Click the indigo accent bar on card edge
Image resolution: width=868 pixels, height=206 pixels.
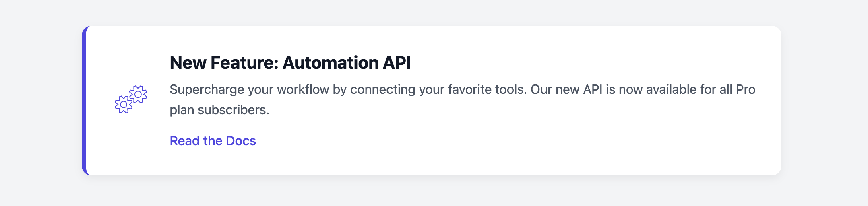(84, 101)
